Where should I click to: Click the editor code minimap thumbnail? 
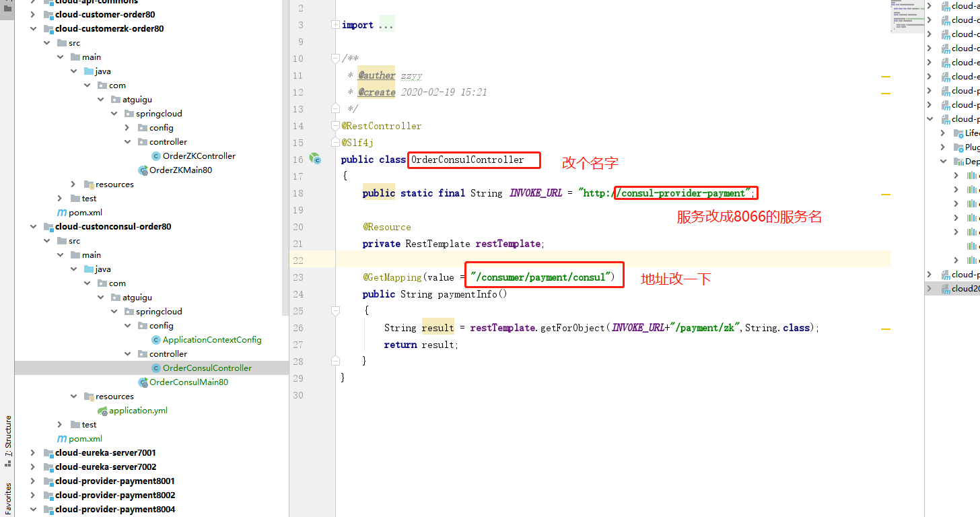[907, 16]
